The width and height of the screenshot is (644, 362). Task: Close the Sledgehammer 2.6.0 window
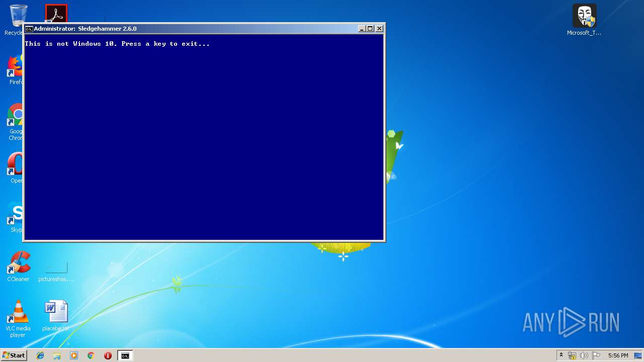pos(379,29)
